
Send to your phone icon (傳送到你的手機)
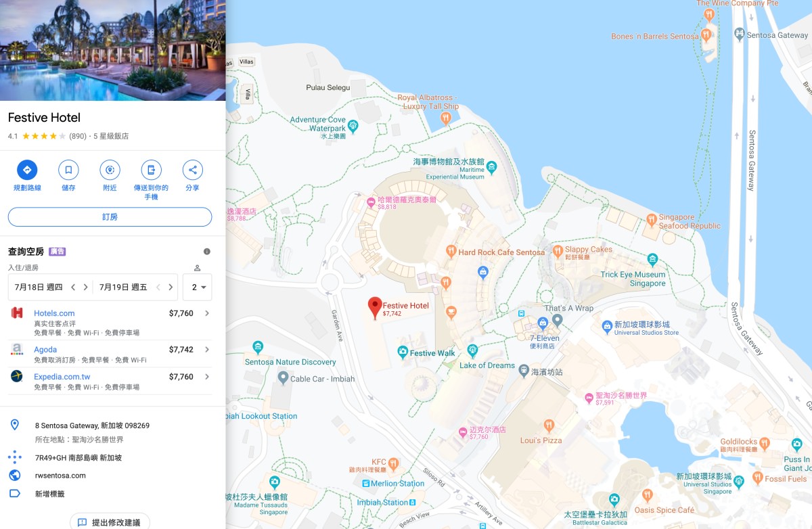point(151,170)
